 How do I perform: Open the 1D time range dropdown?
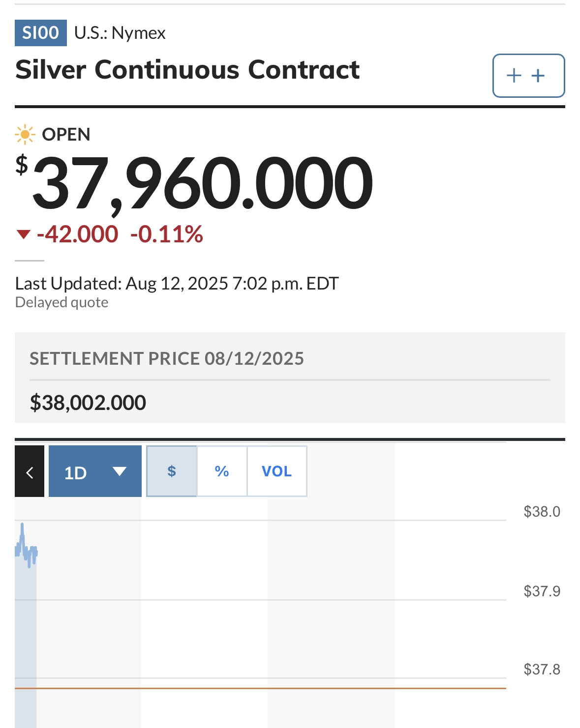click(95, 471)
